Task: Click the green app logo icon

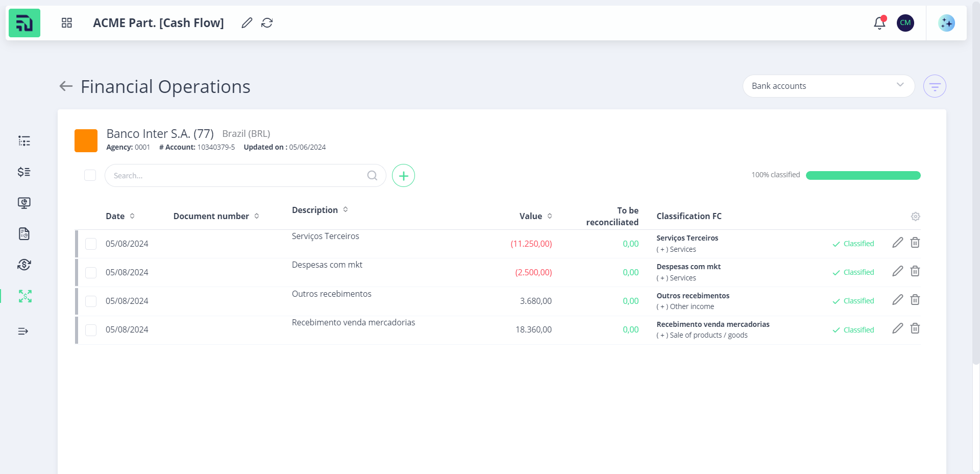Action: [24, 23]
